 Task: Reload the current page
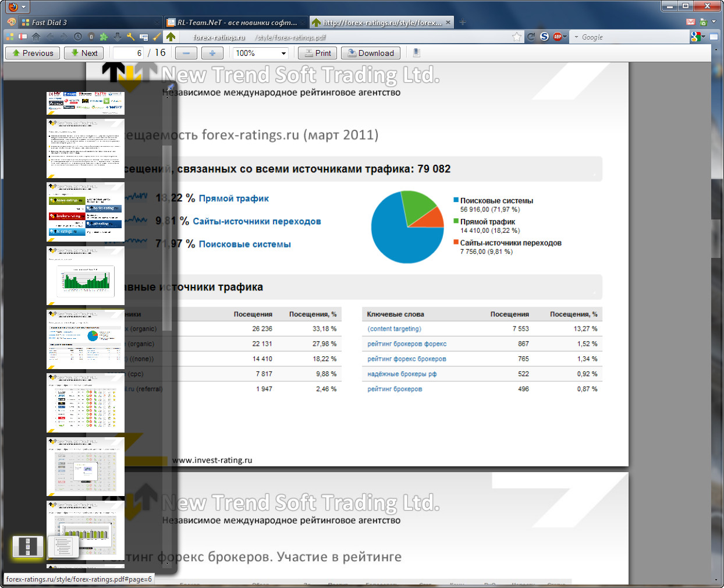pos(531,37)
